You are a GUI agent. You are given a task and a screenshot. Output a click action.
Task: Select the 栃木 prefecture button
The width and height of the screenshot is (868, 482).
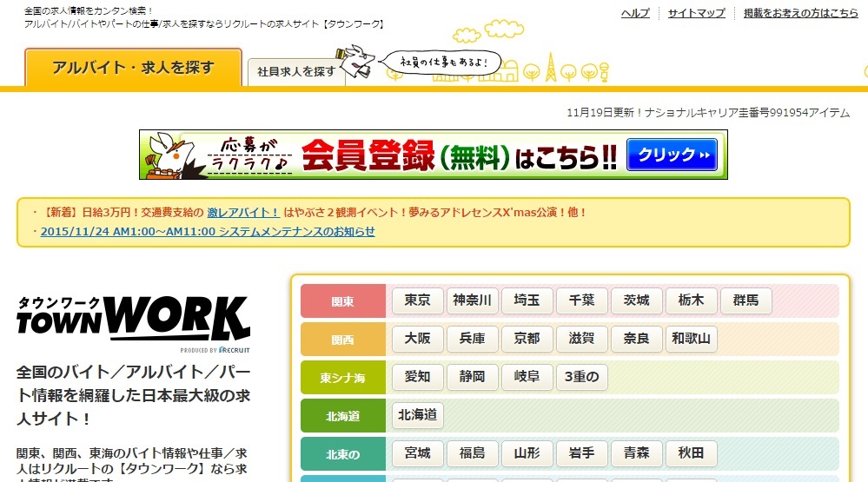692,300
